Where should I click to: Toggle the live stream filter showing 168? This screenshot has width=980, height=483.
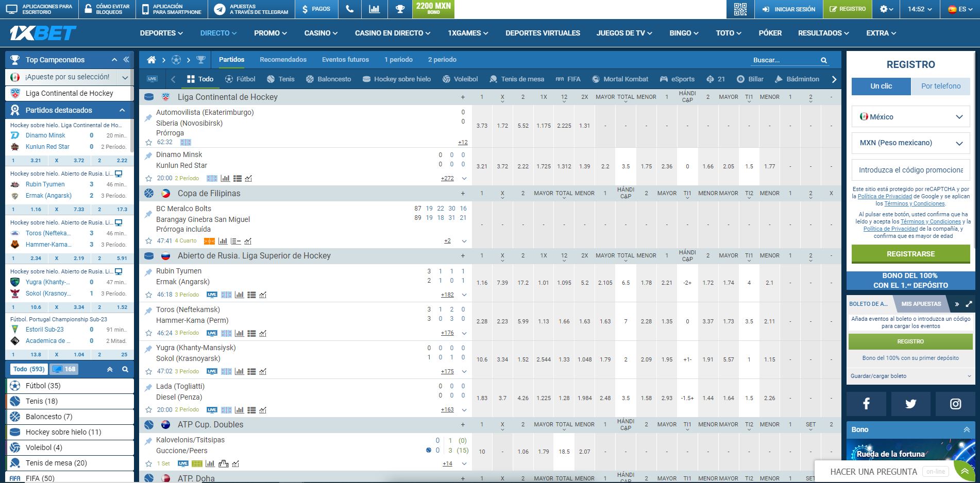coord(64,369)
